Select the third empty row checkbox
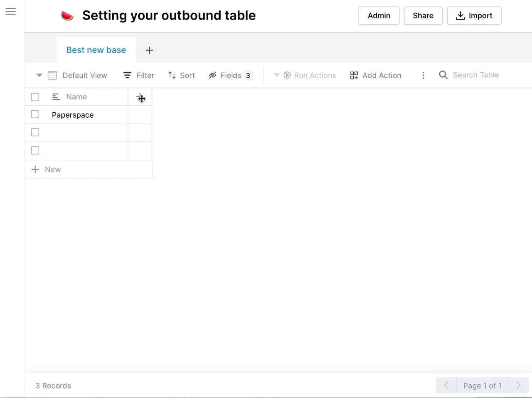This screenshot has height=398, width=532. click(35, 151)
